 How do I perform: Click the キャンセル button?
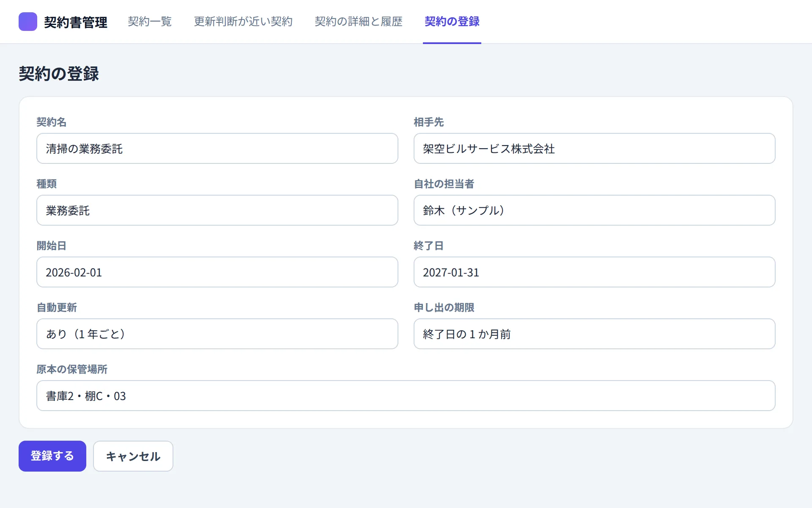pyautogui.click(x=133, y=456)
